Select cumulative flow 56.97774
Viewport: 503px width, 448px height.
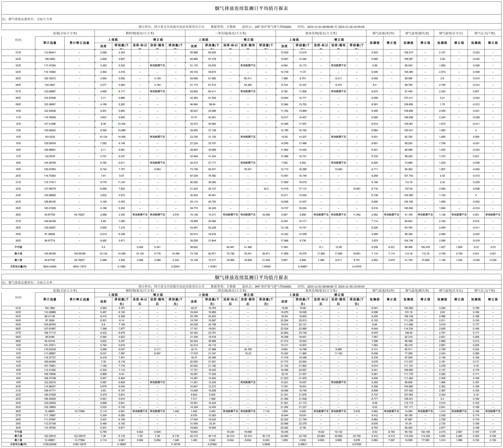(50, 241)
